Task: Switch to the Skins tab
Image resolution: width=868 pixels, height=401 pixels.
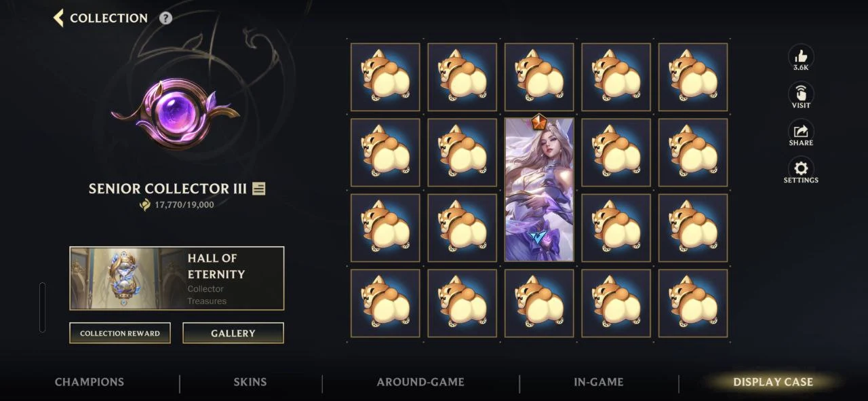Action: (250, 382)
